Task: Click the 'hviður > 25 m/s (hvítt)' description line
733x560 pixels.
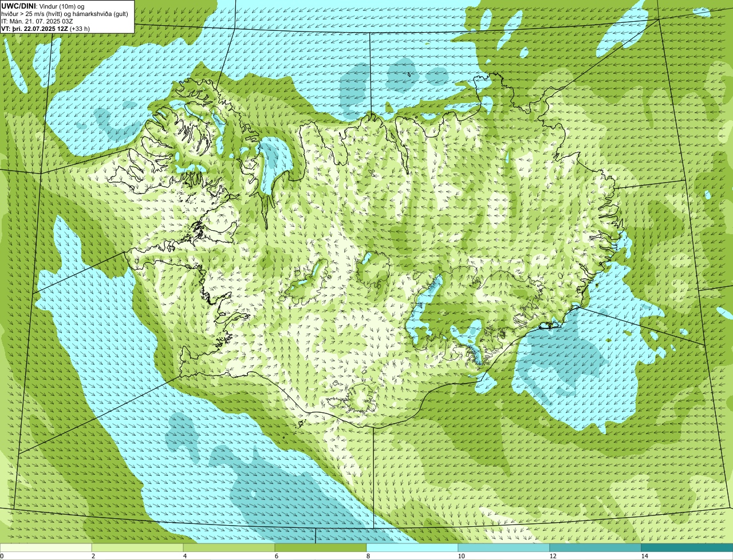Action: [66, 13]
